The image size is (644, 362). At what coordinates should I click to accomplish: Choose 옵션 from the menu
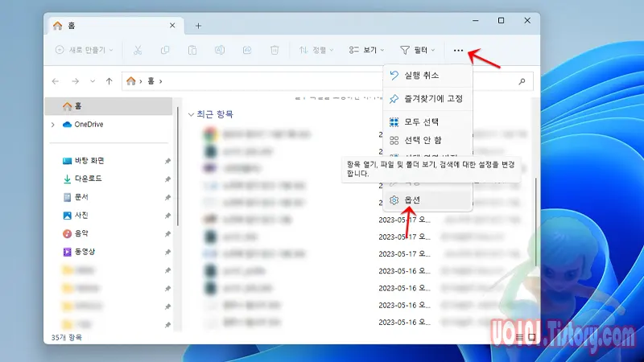[427, 200]
